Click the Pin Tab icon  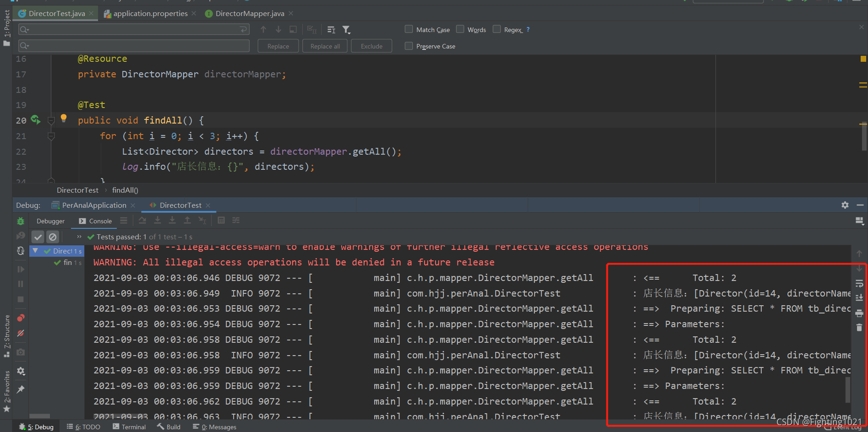pyautogui.click(x=21, y=389)
